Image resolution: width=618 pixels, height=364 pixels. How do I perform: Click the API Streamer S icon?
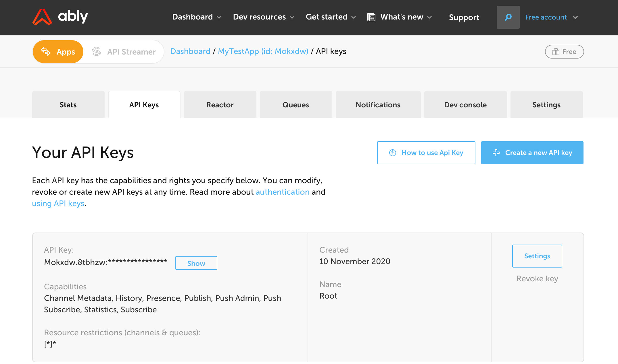pyautogui.click(x=97, y=52)
